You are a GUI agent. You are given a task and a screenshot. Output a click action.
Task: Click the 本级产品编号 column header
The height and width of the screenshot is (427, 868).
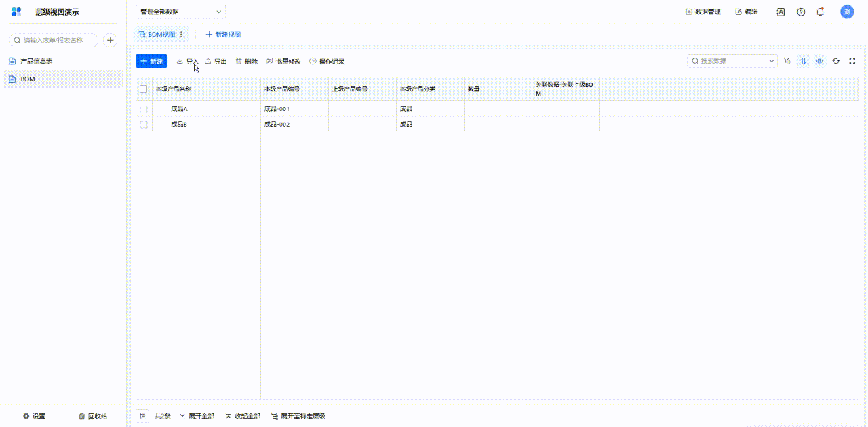click(294, 89)
